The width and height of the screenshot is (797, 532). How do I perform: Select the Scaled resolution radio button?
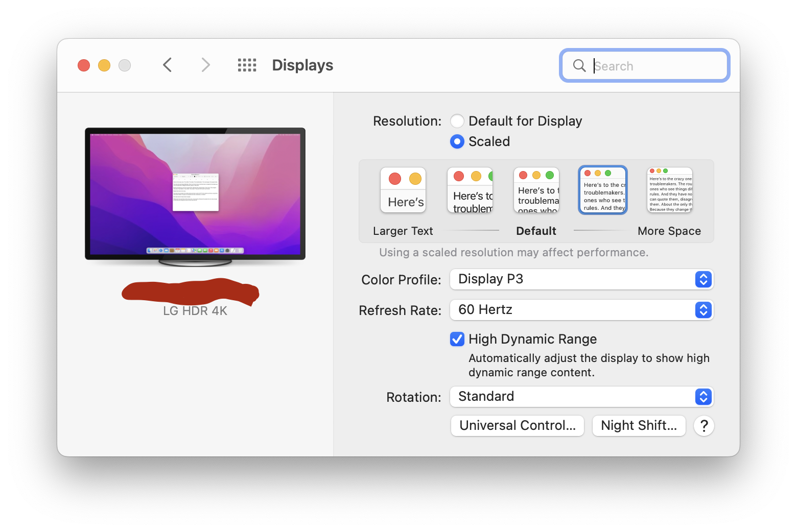[457, 141]
